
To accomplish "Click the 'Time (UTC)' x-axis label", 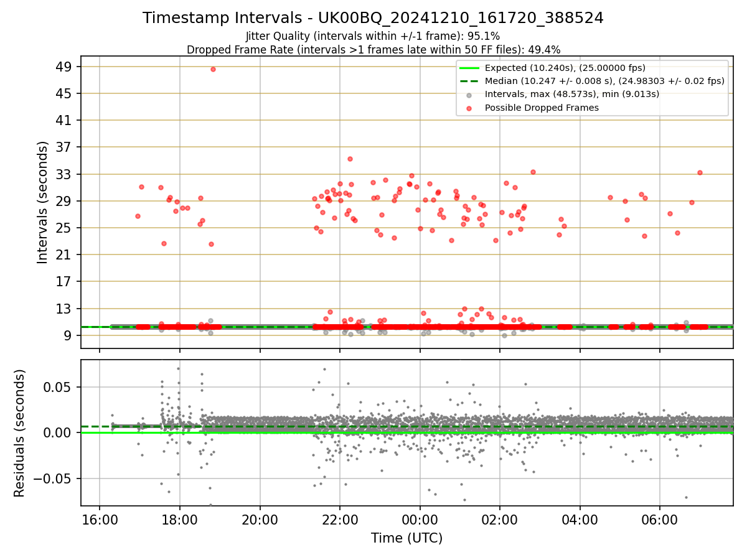I will coord(406,538).
